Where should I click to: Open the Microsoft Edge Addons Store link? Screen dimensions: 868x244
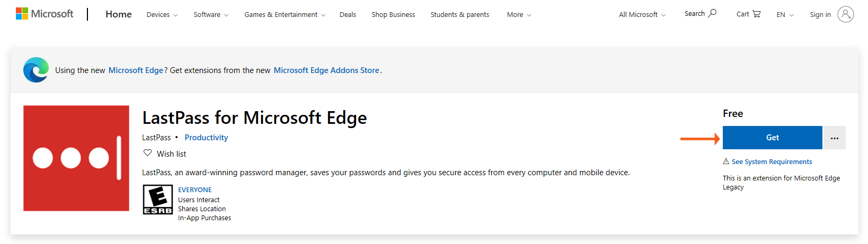click(x=326, y=70)
